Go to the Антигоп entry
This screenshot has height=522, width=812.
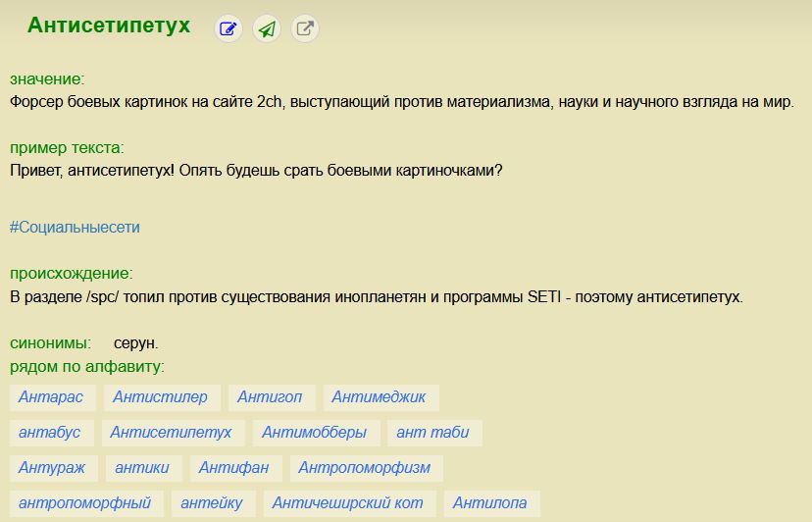tap(270, 397)
